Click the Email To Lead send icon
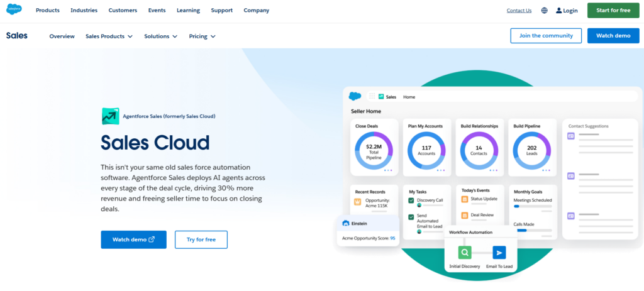Image resolution: width=644 pixels, height=291 pixels. (x=499, y=253)
